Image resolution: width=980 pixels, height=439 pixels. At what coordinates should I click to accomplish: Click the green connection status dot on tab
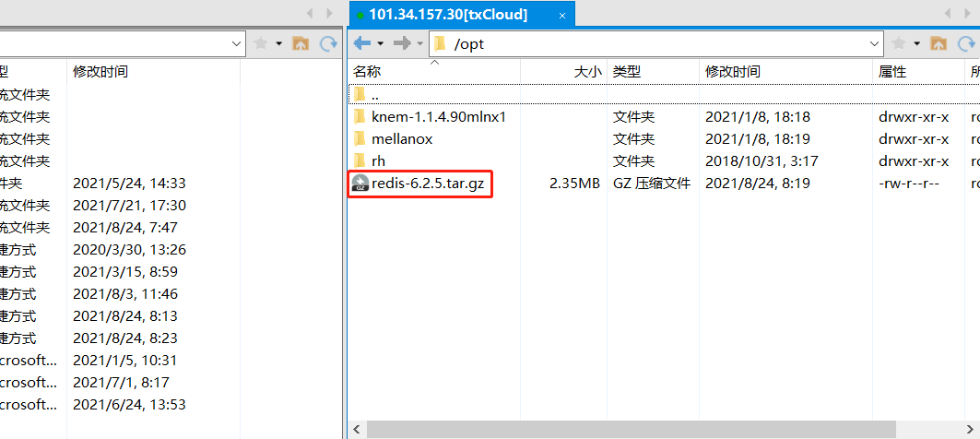coord(360,16)
